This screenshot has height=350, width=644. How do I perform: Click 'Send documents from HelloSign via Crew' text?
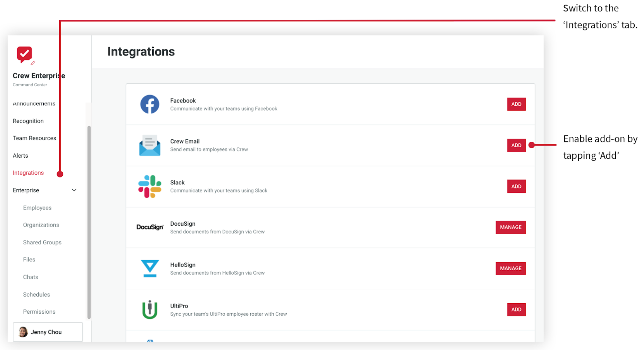click(217, 273)
